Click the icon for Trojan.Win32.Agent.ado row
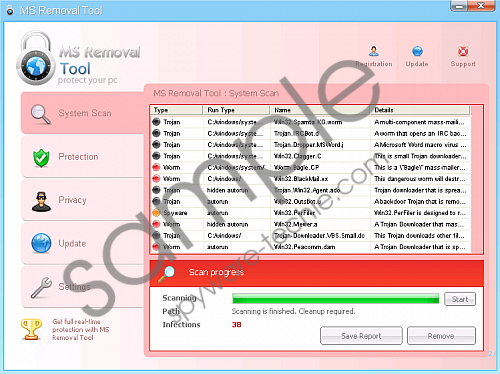 [x=156, y=190]
